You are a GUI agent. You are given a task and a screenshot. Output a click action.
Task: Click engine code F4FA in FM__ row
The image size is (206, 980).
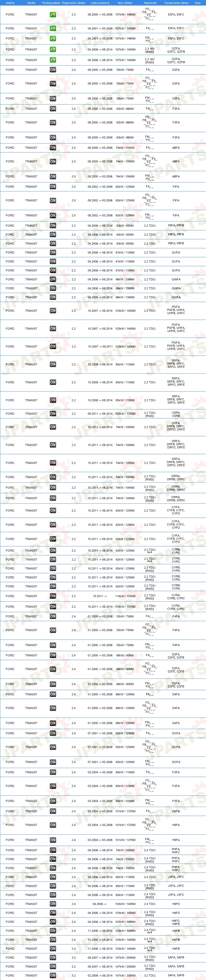pos(176,645)
